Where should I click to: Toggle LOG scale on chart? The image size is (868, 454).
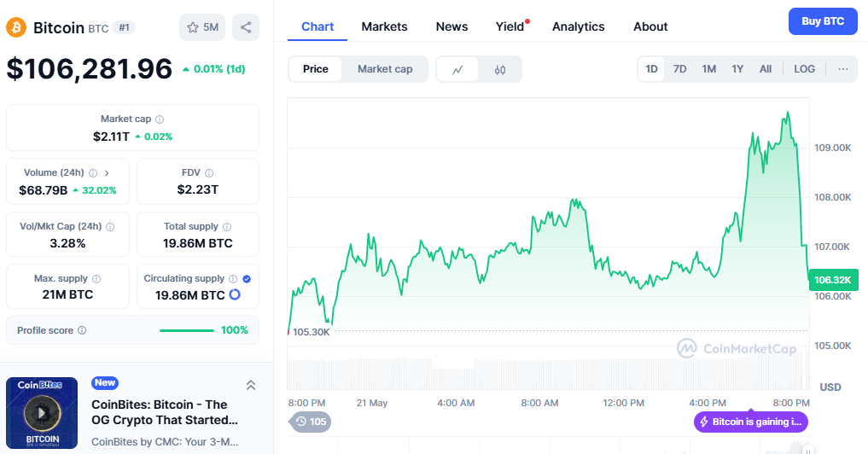pyautogui.click(x=804, y=69)
